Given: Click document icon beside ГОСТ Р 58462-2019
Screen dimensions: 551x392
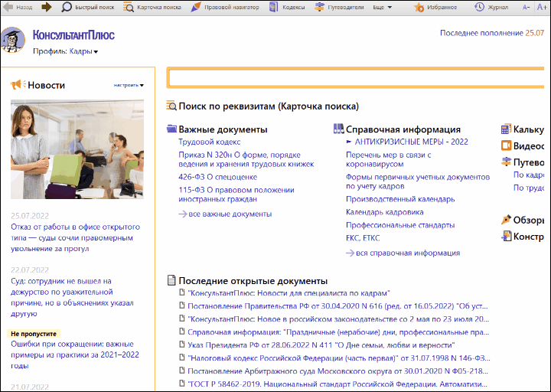Looking at the screenshot, I should (182, 384).
